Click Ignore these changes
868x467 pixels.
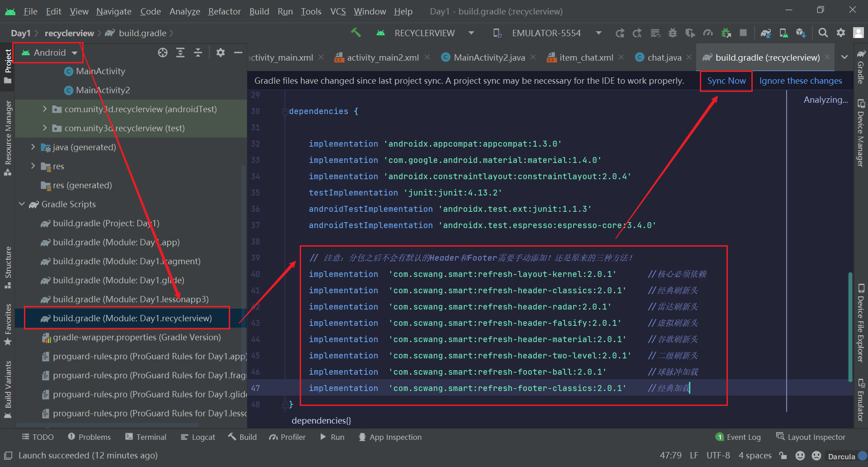coord(800,81)
